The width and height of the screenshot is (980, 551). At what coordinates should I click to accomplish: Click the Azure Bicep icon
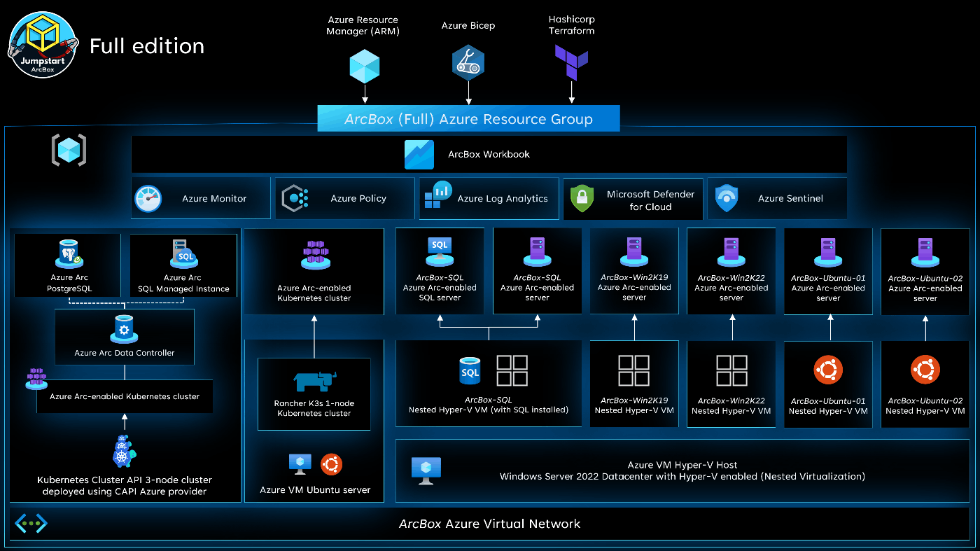click(x=468, y=63)
